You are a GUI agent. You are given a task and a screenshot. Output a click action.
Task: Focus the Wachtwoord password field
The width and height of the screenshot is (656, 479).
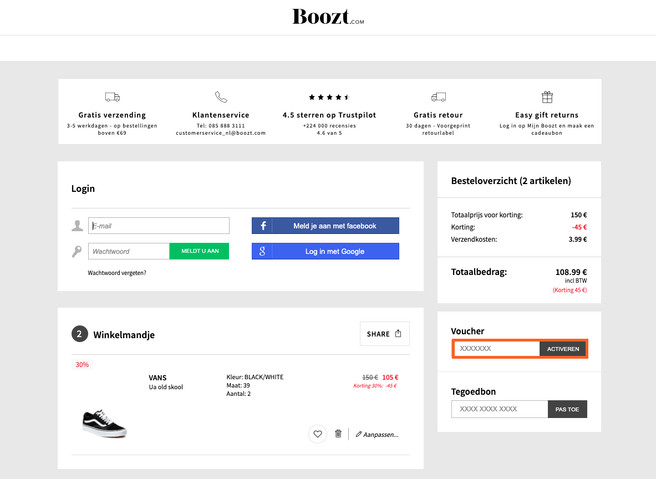[129, 251]
